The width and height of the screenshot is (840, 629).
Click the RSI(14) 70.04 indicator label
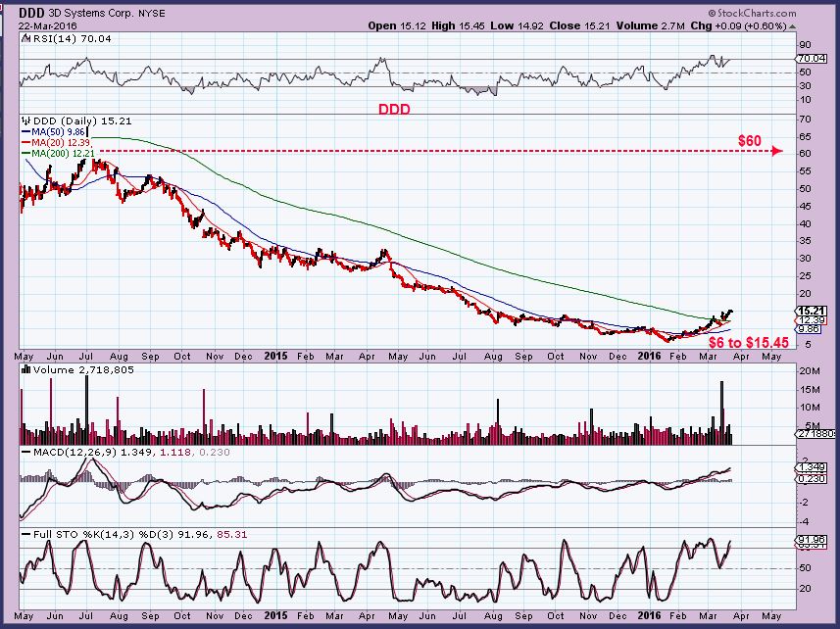[x=72, y=38]
